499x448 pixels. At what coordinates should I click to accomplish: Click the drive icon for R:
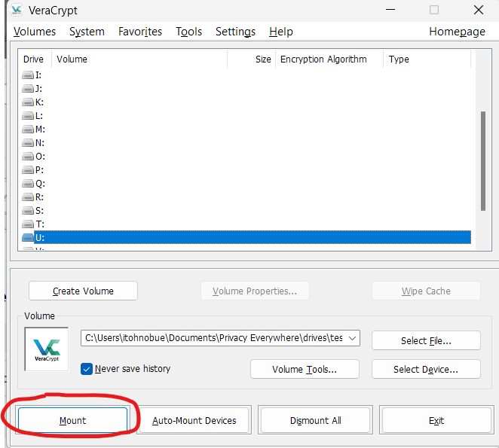[28, 197]
